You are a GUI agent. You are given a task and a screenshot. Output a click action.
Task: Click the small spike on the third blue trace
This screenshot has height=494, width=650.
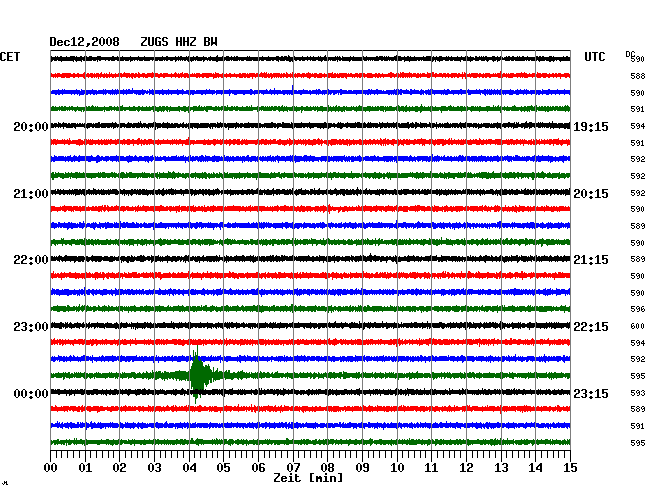[293, 89]
